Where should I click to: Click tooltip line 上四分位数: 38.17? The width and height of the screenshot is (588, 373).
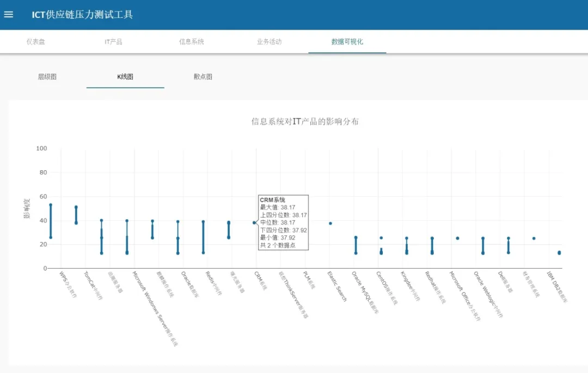click(284, 215)
